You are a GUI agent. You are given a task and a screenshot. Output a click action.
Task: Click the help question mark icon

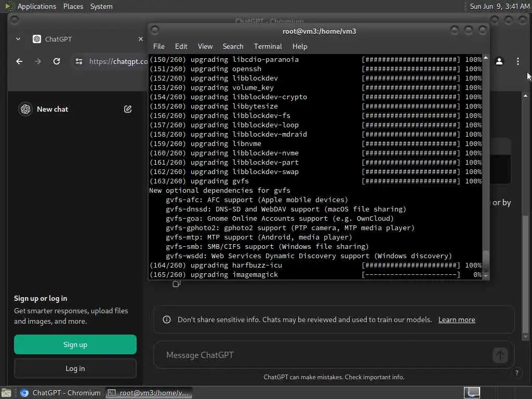[517, 373]
